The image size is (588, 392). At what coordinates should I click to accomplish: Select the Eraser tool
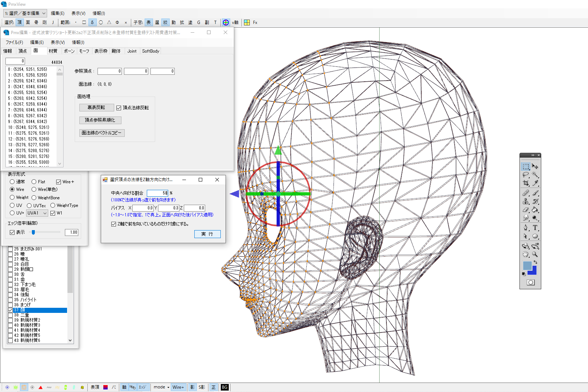point(526,210)
